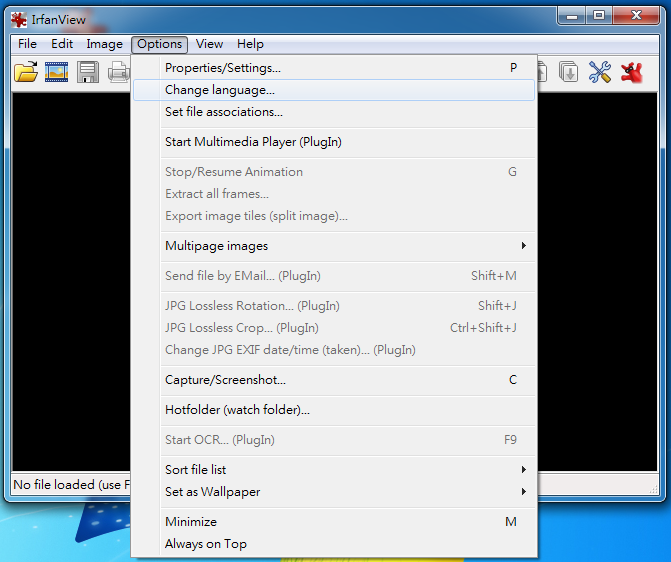Select Properties/Settings... menu entry
671x562 pixels.
[334, 68]
